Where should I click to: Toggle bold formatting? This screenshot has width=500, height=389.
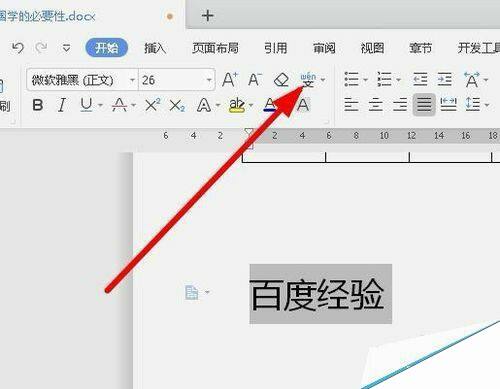pos(38,105)
